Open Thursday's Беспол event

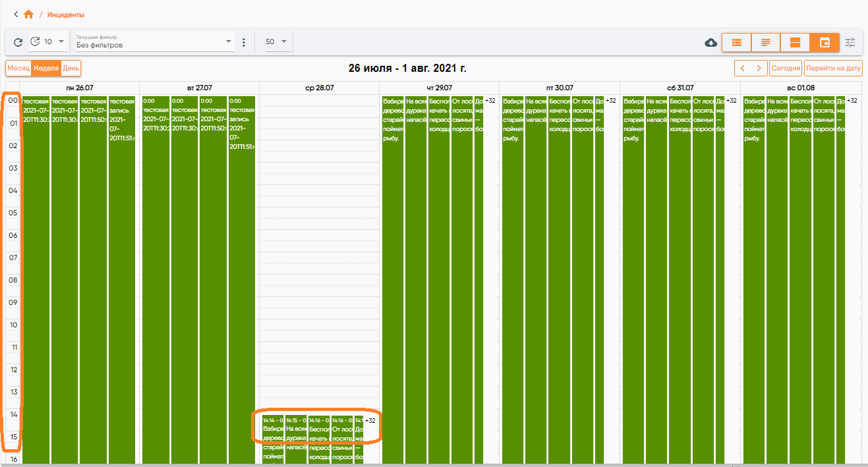439,280
